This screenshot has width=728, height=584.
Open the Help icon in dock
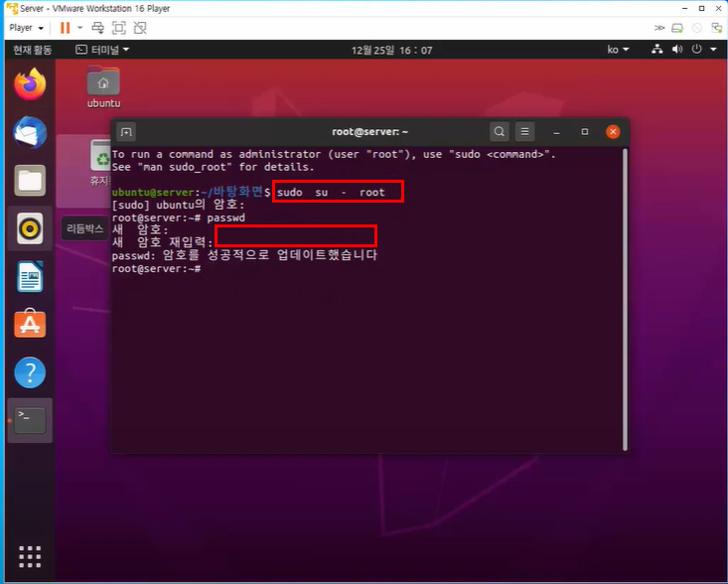(x=30, y=372)
